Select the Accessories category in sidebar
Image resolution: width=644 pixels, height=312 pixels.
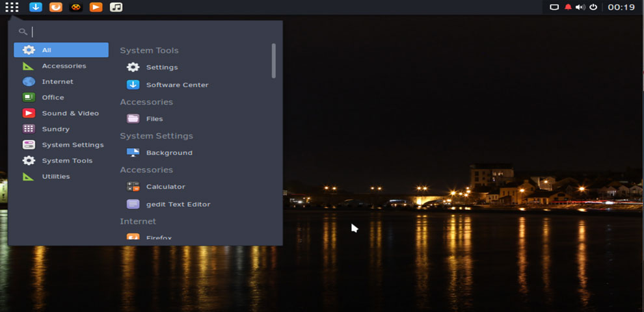click(x=61, y=66)
